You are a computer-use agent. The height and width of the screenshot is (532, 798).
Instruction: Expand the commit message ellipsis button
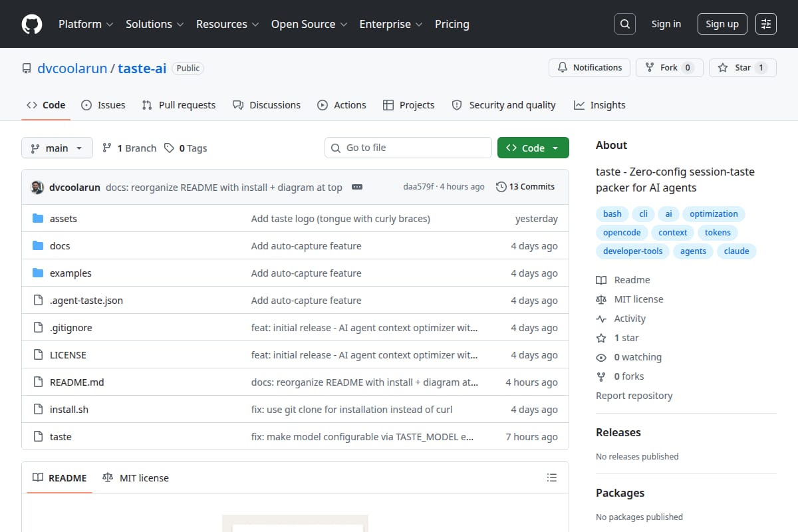357,187
